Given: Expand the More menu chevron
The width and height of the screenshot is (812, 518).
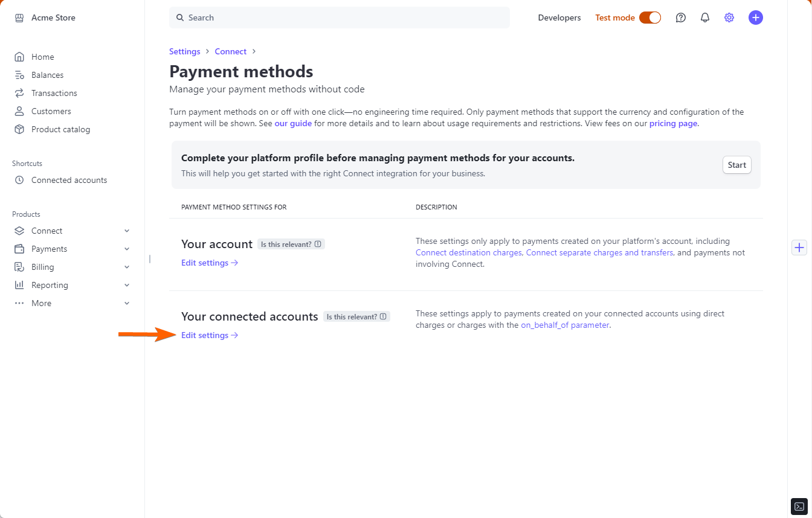Looking at the screenshot, I should tap(127, 303).
